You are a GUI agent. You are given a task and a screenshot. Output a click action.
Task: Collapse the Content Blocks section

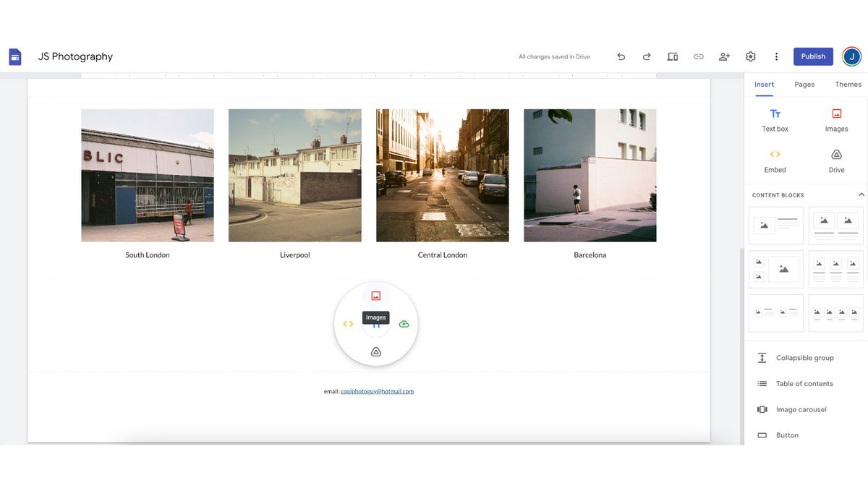click(861, 194)
